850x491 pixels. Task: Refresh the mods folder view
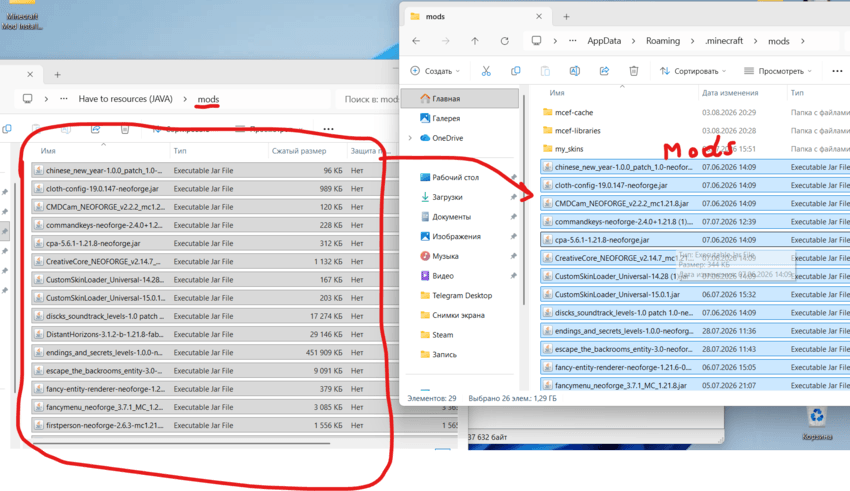[505, 41]
